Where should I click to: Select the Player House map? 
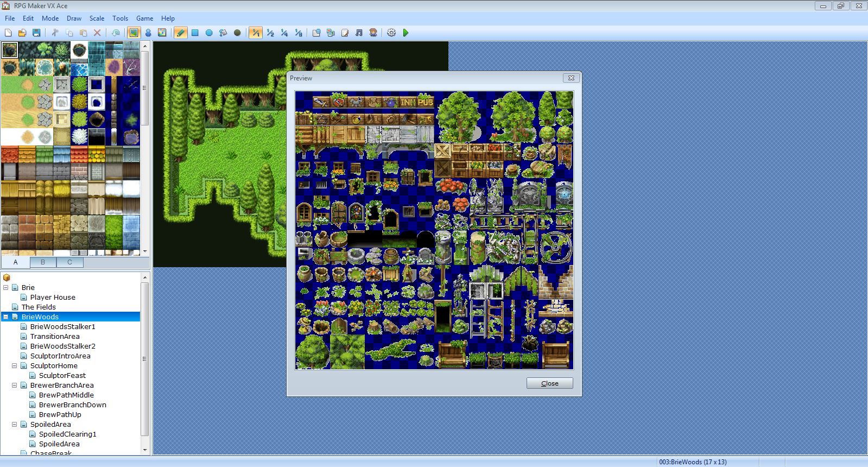53,297
